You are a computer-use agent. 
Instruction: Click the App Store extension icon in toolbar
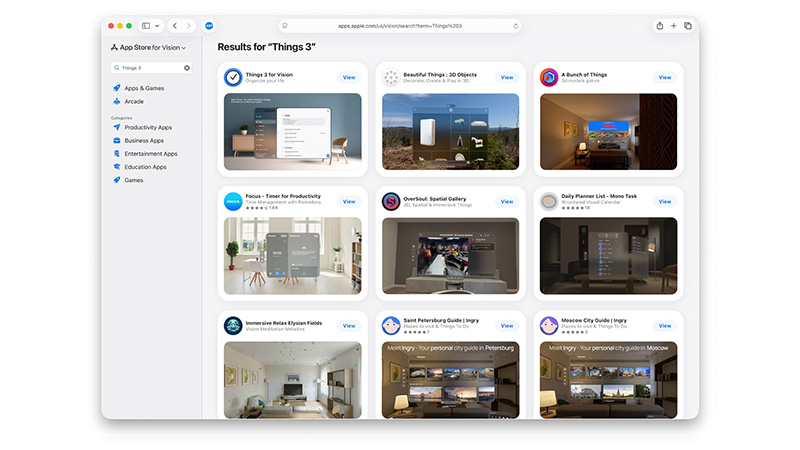209,26
